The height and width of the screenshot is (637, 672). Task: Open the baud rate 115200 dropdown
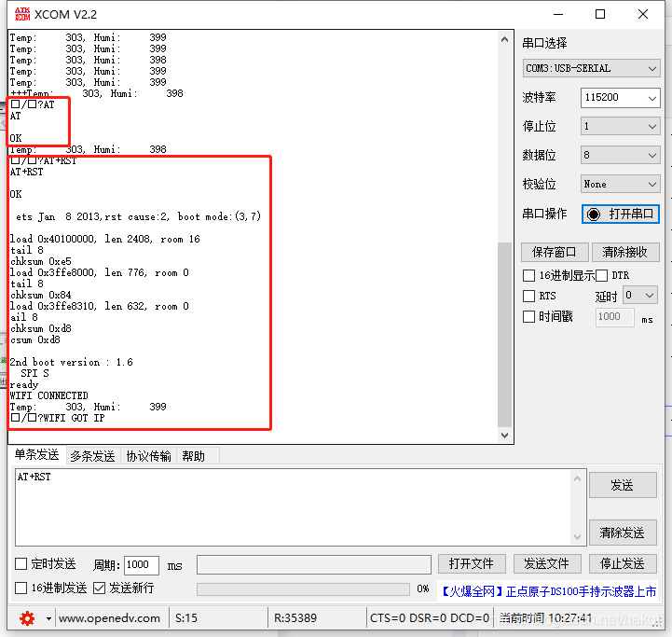620,97
